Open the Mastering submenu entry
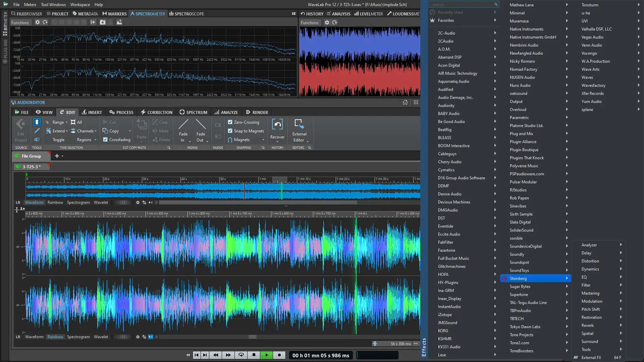 (x=590, y=293)
